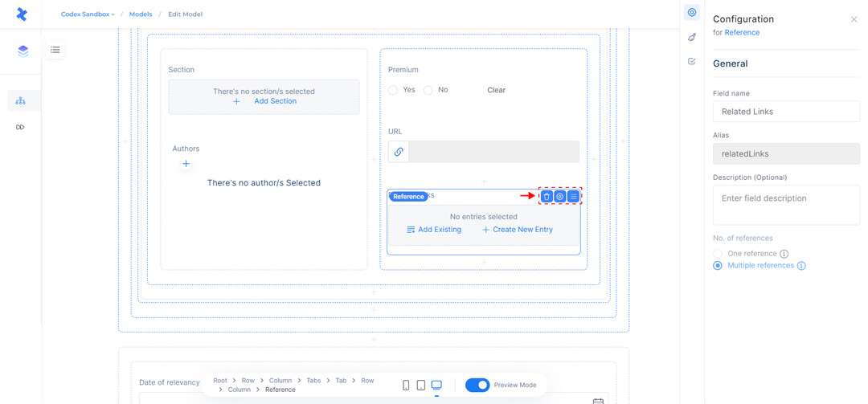Switch to mobile device preview

[406, 386]
